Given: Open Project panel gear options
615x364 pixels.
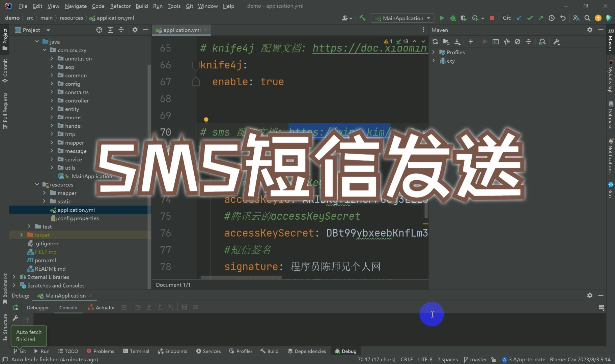Looking at the screenshot, I should coord(135,30).
